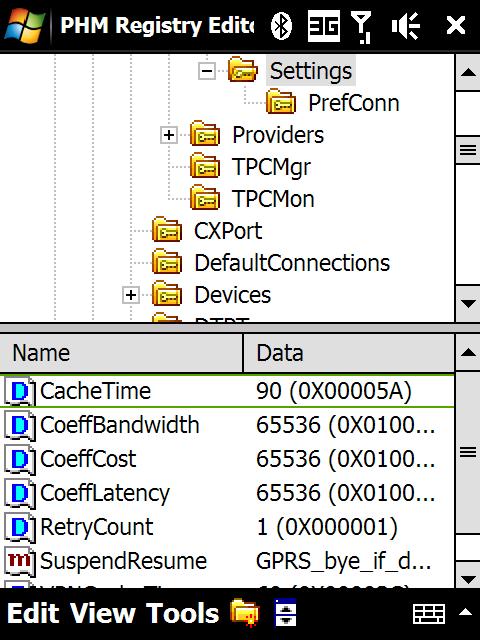Click the data cell 90 (0X00005A)

click(334, 391)
